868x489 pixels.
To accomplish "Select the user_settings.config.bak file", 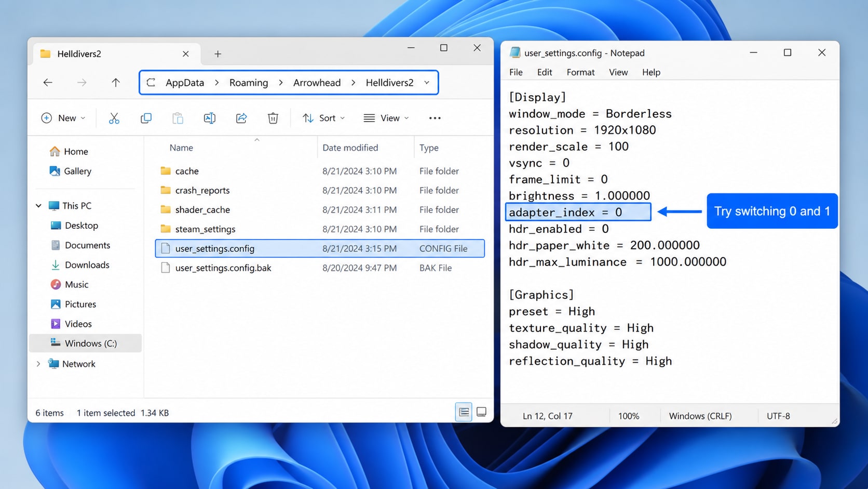I will (x=320, y=268).
